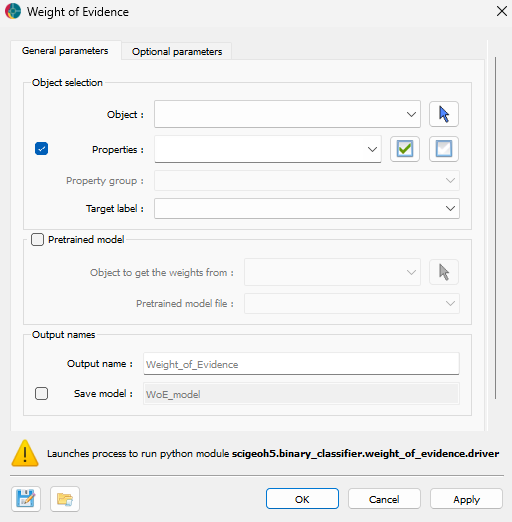Load parameters with the folder icon
This screenshot has width=512, height=522.
65,499
